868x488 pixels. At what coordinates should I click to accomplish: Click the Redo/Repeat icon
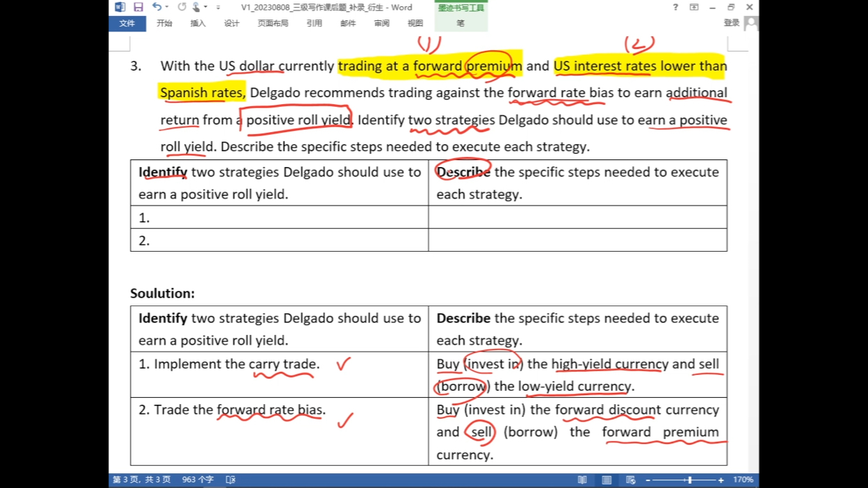(x=182, y=7)
